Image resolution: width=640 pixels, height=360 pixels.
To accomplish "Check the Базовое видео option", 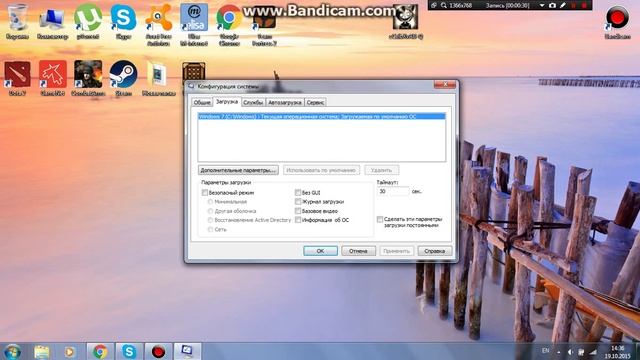I will (298, 211).
